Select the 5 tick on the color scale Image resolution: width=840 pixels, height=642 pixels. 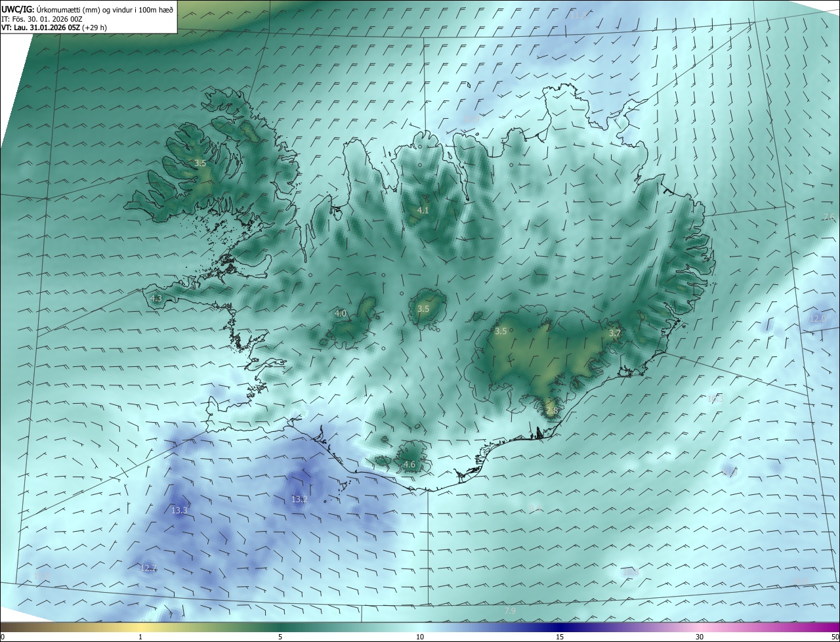(x=280, y=637)
